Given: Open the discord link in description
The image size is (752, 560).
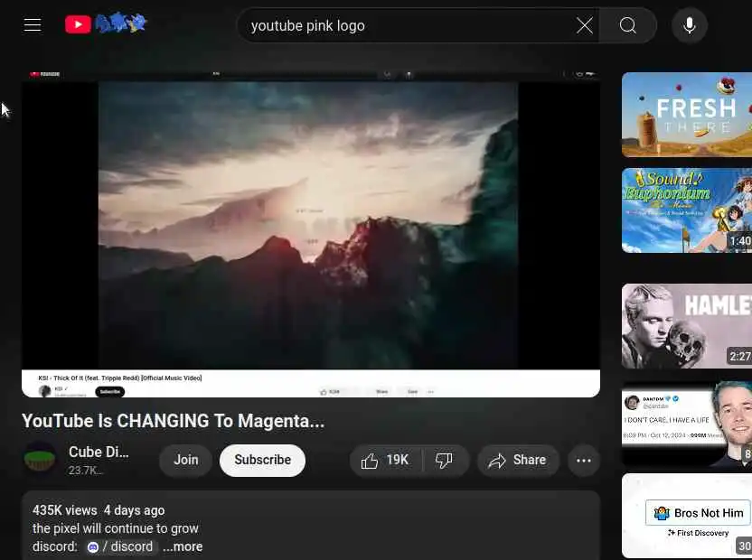Looking at the screenshot, I should pyautogui.click(x=122, y=546).
